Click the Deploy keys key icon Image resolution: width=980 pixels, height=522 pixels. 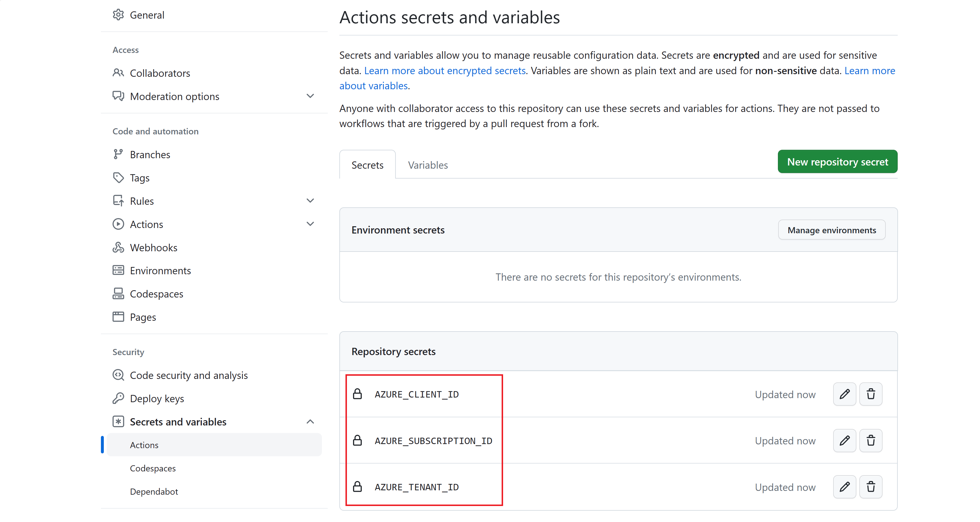(118, 398)
